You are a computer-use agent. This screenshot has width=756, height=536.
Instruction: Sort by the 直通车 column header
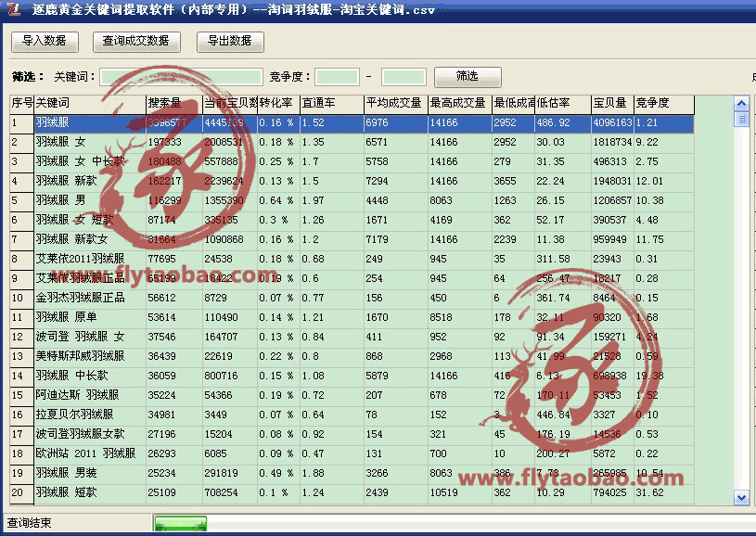click(332, 103)
